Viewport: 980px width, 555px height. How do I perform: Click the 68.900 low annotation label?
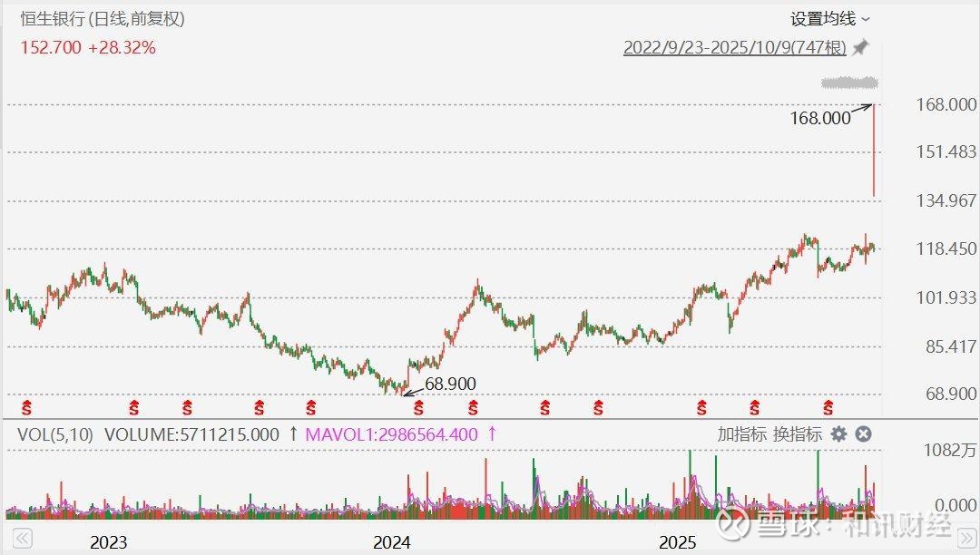pyautogui.click(x=450, y=384)
